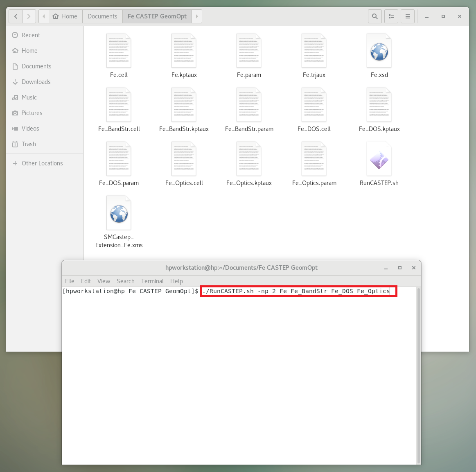This screenshot has height=472, width=476.
Task: Toggle list view in file manager
Action: [x=391, y=16]
